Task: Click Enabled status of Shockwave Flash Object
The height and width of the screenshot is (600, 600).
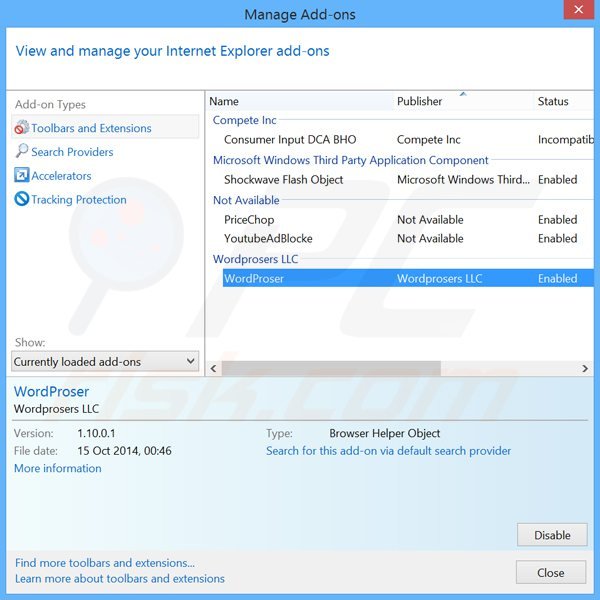Action: 558,179
